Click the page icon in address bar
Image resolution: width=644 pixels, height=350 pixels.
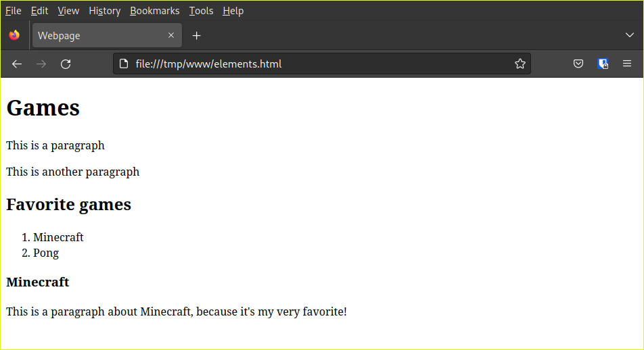(x=124, y=64)
